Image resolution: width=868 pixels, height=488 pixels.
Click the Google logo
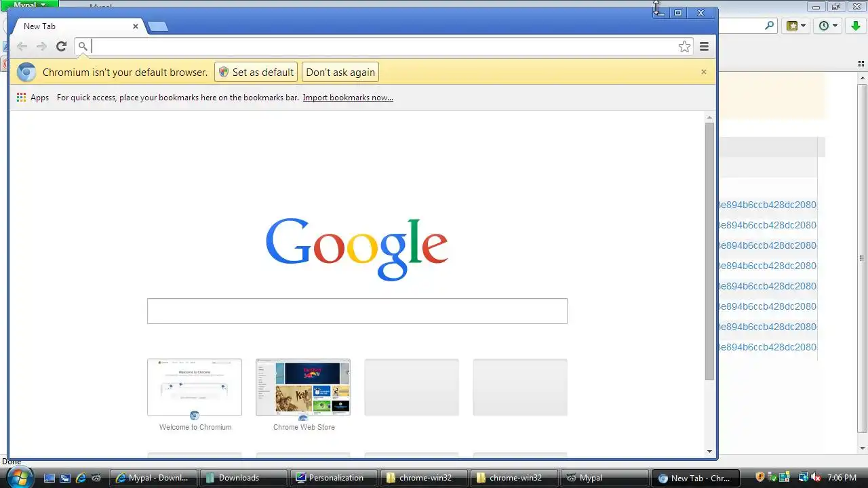(x=357, y=249)
